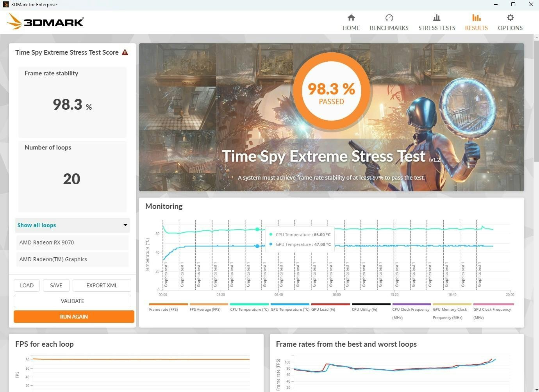Click the number of loops value 20
This screenshot has width=539, height=392.
click(72, 179)
